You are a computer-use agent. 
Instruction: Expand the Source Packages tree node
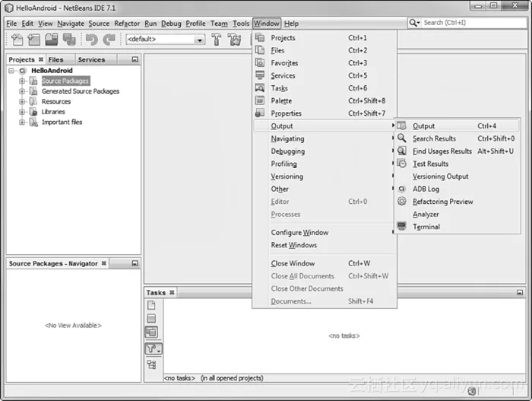click(x=22, y=81)
